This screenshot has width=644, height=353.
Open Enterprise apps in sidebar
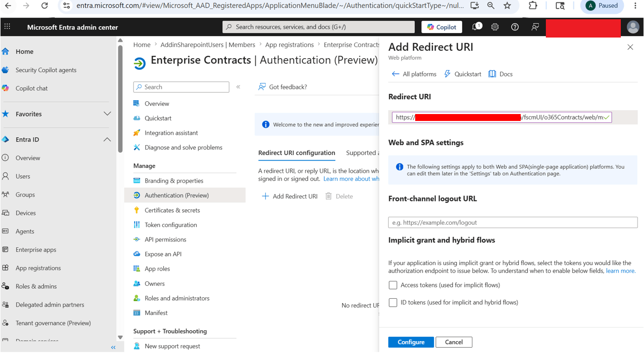(36, 250)
